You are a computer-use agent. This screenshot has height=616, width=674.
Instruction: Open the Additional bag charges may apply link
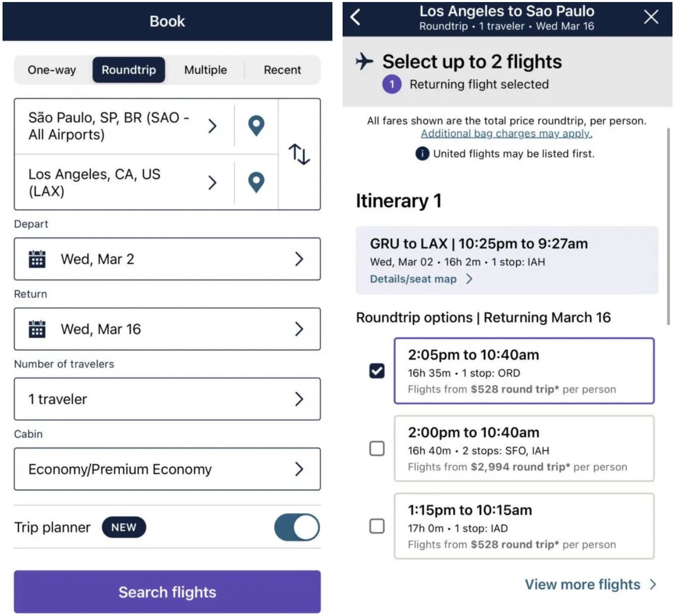(x=506, y=134)
